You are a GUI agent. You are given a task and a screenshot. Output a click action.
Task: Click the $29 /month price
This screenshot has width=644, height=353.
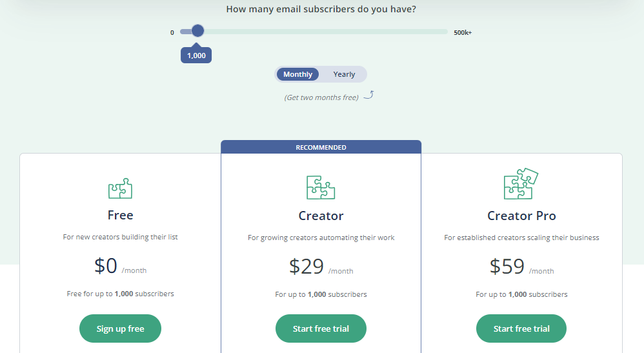point(321,267)
